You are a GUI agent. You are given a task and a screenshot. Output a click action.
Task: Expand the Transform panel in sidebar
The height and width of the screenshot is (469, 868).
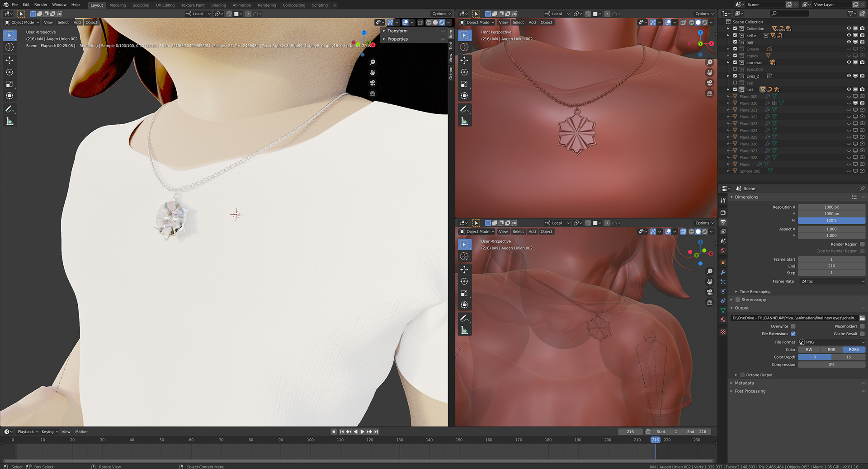(x=397, y=31)
